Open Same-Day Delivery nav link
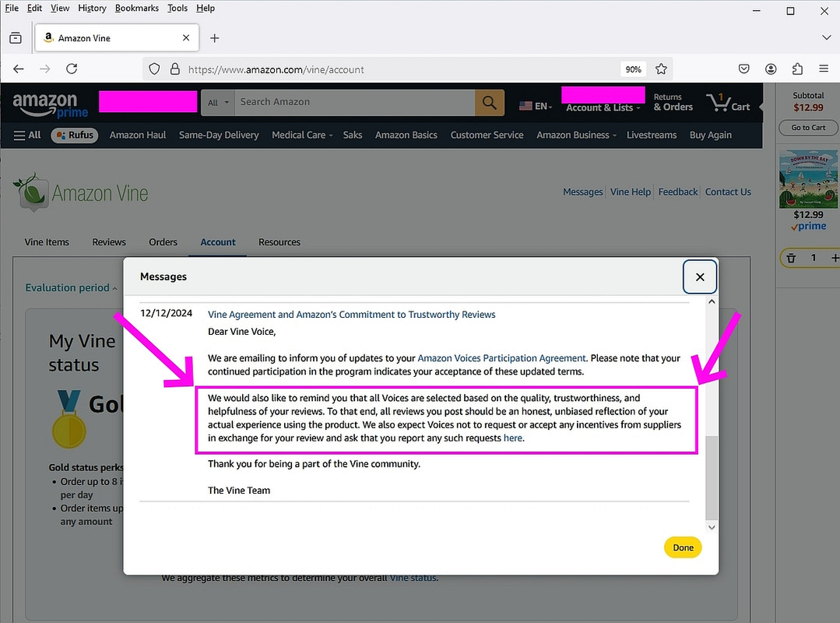Screen dimensions: 840x623 coord(219,135)
